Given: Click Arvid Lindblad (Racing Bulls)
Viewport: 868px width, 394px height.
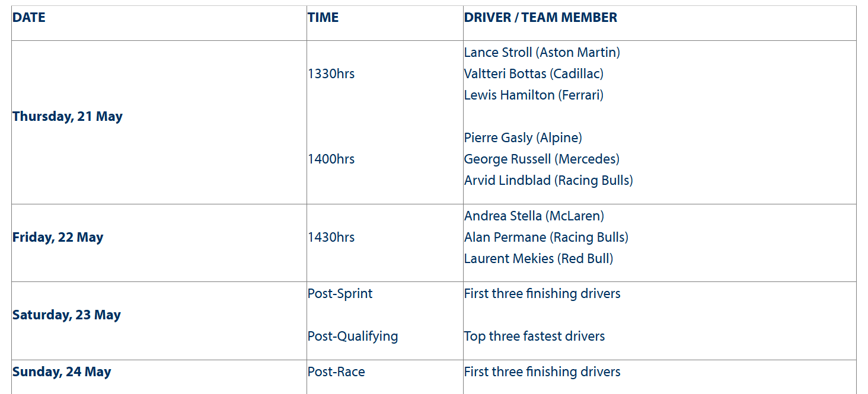Looking at the screenshot, I should tap(548, 181).
